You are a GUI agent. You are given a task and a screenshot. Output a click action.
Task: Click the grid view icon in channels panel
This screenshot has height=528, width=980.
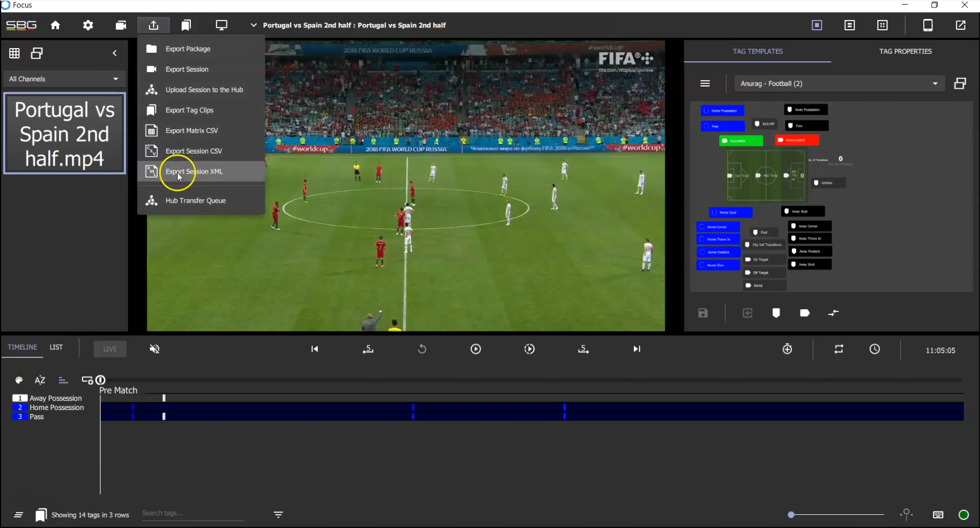click(14, 53)
